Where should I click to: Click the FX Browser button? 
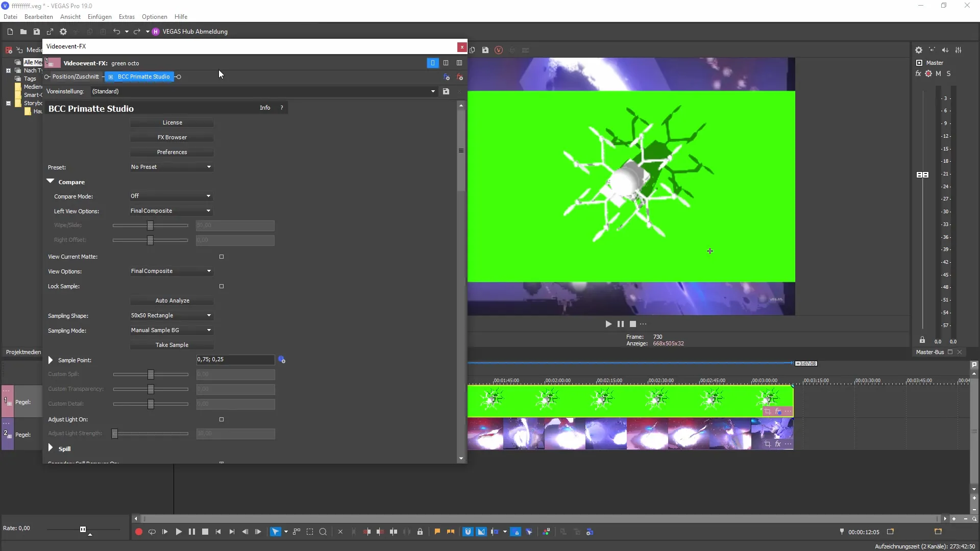coord(172,137)
